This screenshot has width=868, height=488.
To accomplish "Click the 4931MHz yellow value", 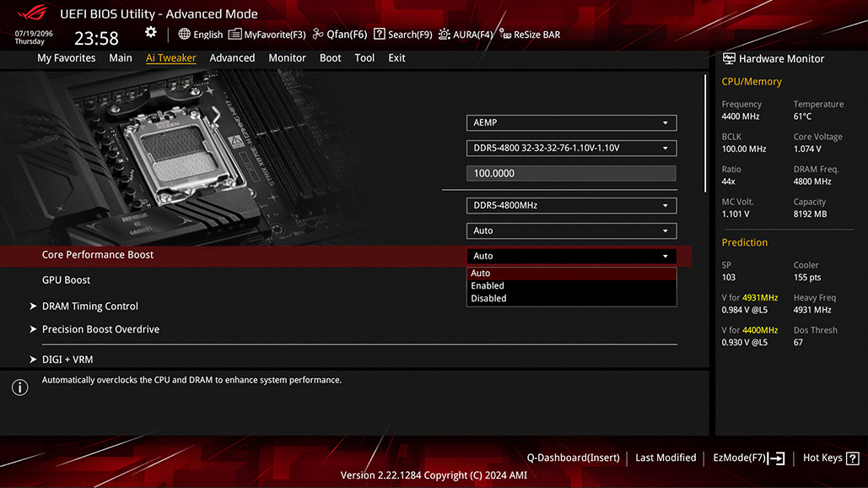I will [760, 298].
